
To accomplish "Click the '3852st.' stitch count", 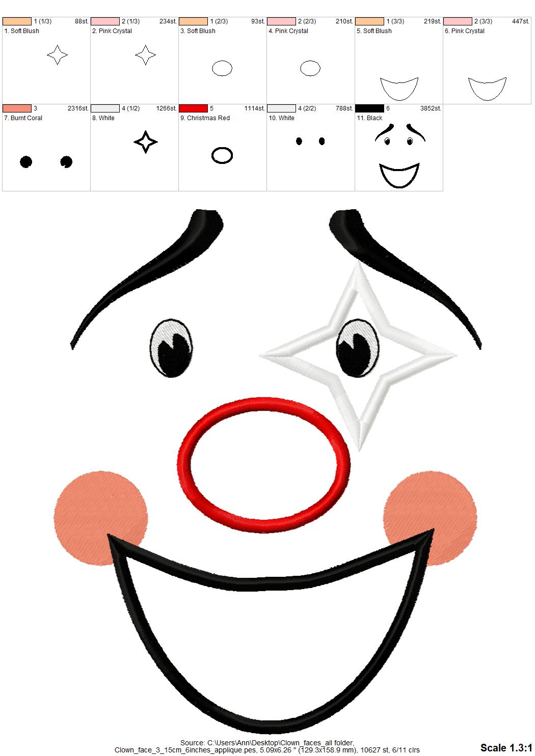I will point(431,108).
